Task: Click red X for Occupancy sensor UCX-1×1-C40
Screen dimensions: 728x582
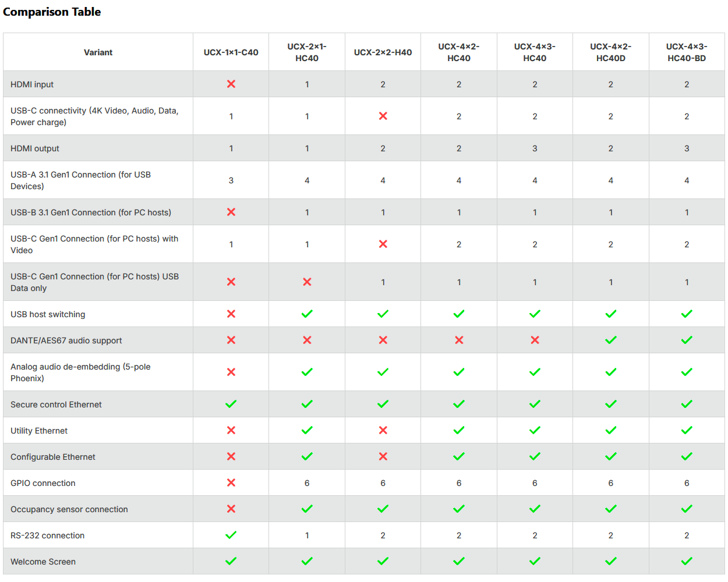Action: (231, 509)
